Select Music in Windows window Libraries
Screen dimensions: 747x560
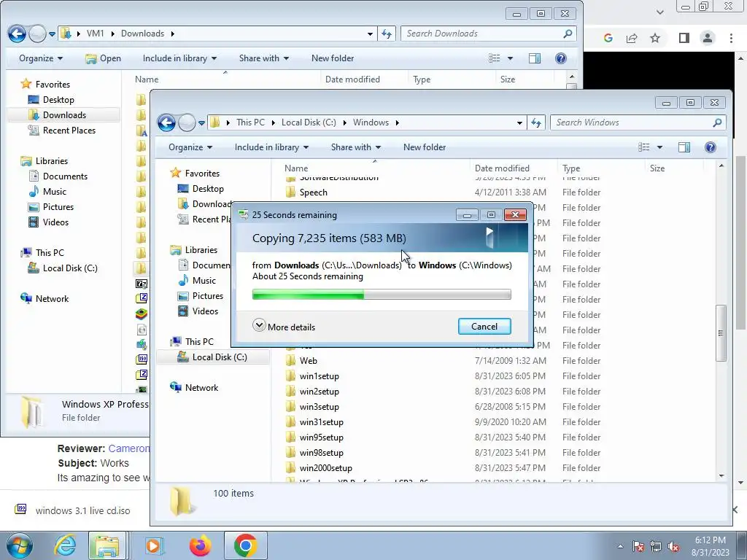coord(197,281)
